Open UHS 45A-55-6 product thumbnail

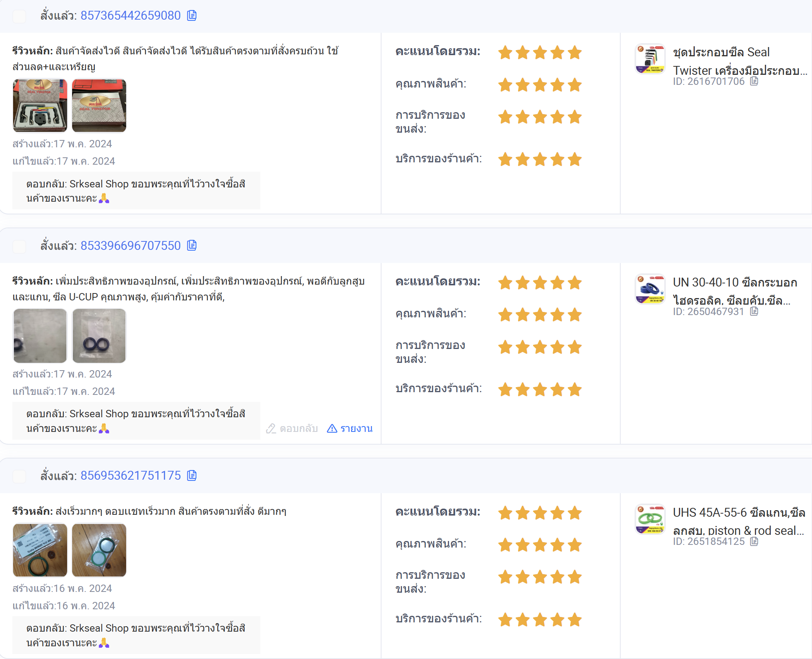[x=650, y=519]
